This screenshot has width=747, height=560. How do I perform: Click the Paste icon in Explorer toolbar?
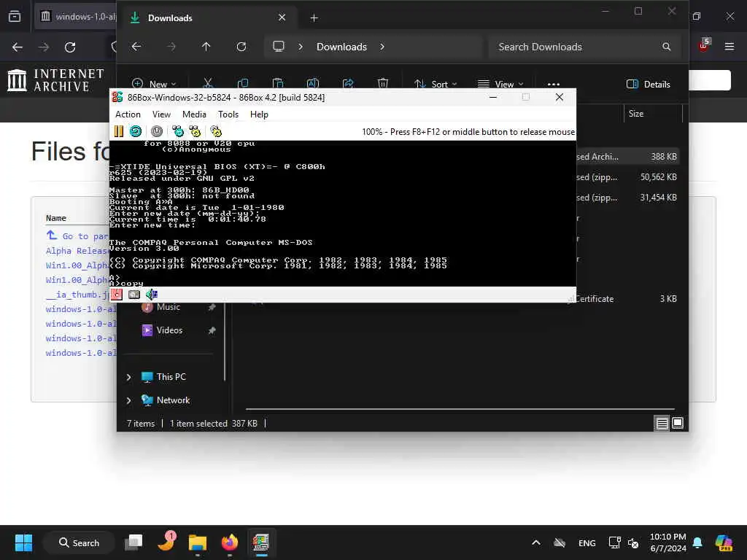coord(278,83)
